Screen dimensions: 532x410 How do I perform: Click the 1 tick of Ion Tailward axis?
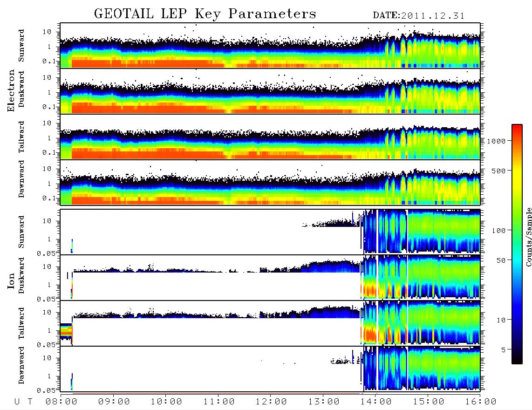49,330
